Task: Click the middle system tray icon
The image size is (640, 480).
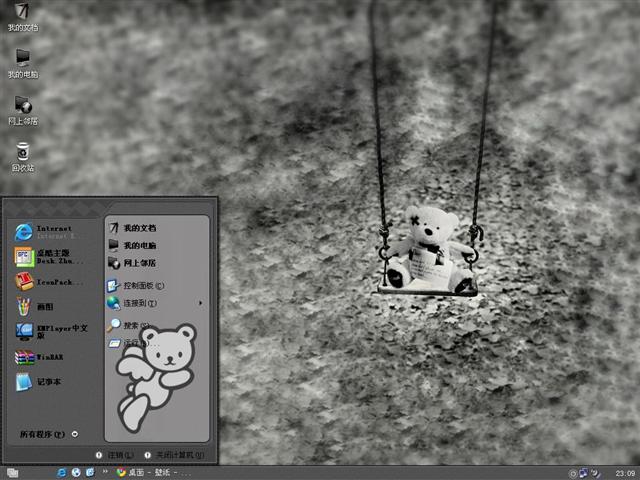Action: click(584, 473)
